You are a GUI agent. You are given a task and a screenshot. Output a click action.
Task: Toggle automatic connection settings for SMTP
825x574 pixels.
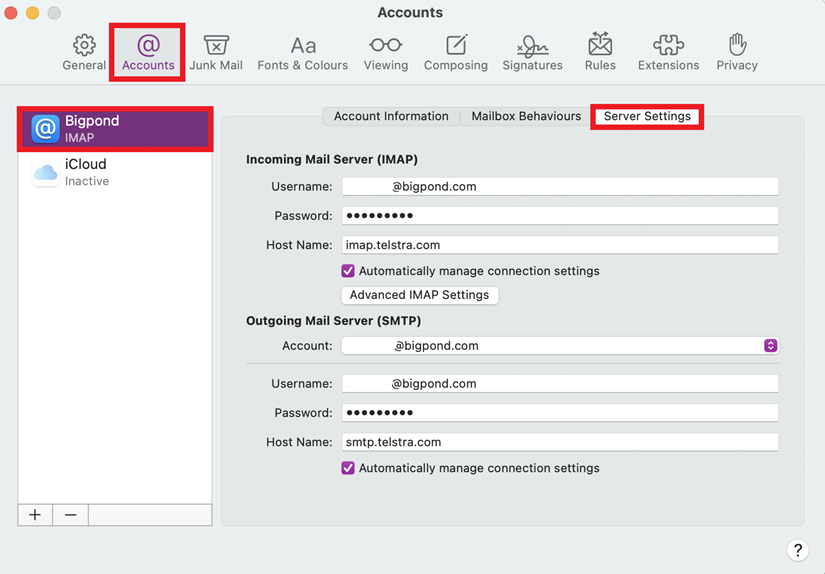click(348, 468)
